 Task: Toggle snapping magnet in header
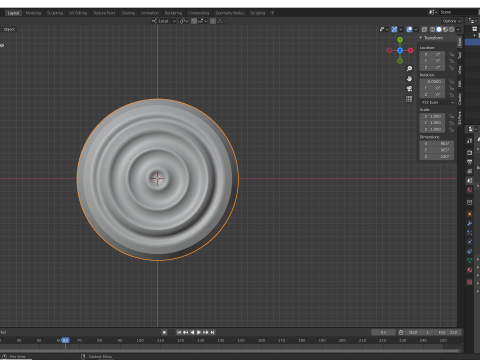click(194, 21)
